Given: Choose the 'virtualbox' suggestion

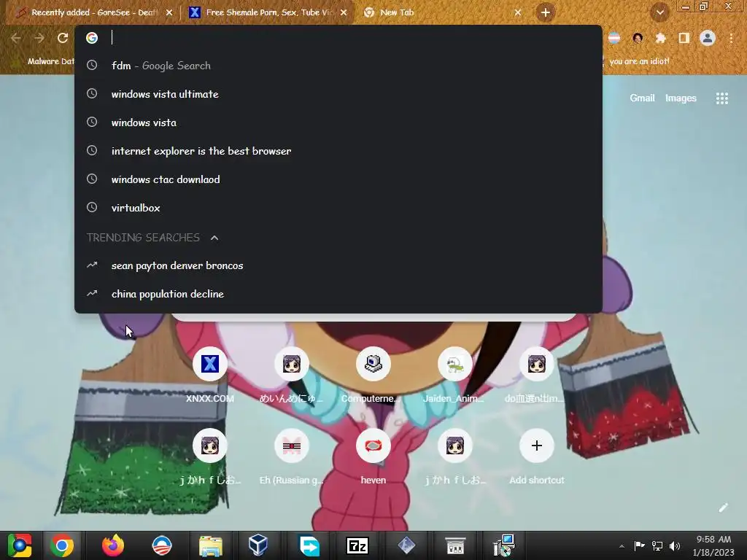Looking at the screenshot, I should 338,208.
